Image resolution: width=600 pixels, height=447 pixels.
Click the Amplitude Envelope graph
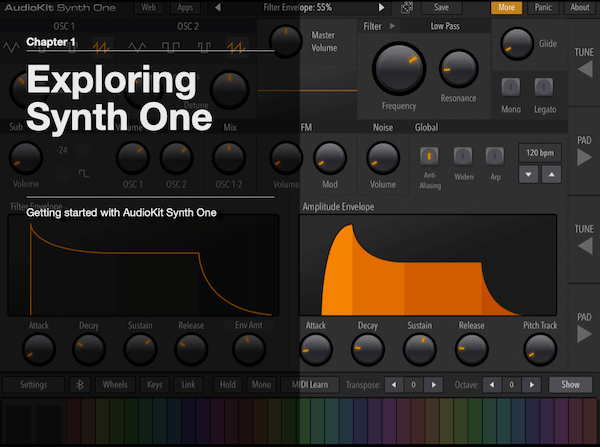point(428,265)
